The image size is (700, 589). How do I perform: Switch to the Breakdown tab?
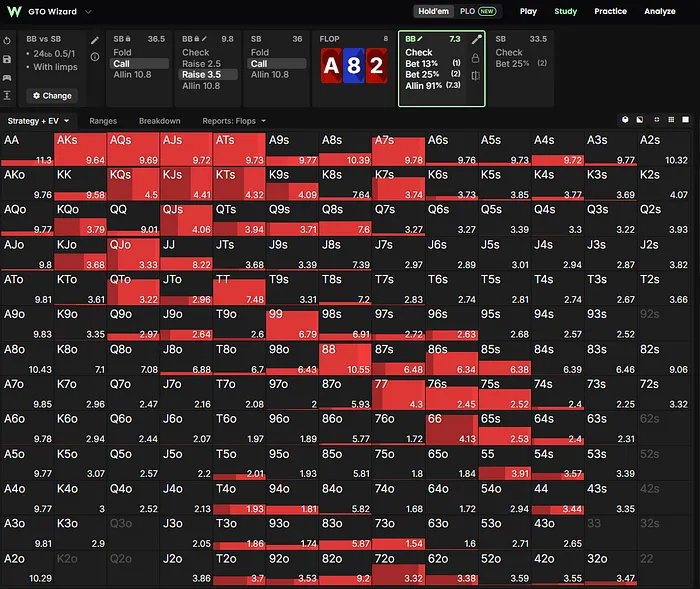tap(159, 121)
